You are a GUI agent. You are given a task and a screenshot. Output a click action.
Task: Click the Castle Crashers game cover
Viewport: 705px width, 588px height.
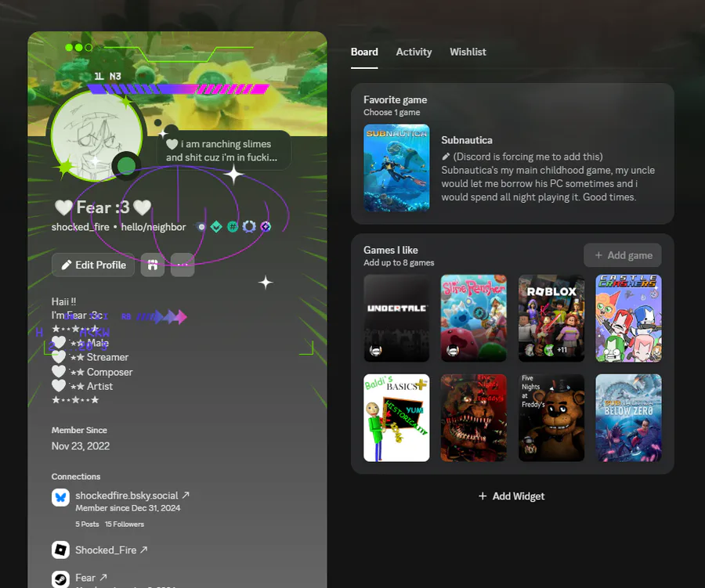628,319
